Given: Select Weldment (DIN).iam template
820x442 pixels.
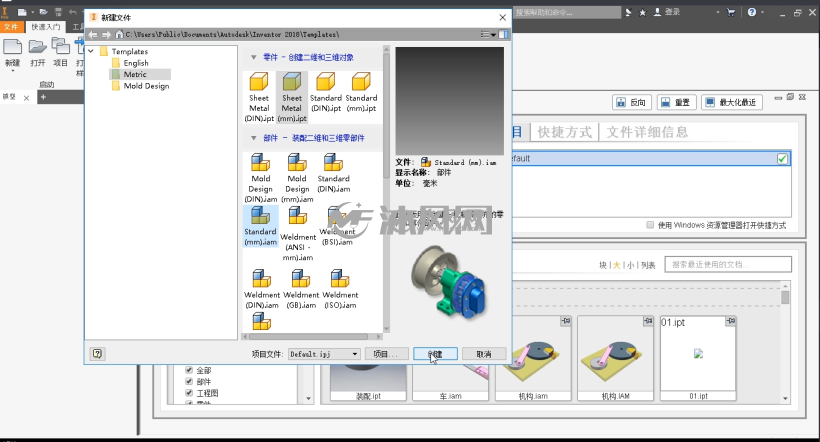Looking at the screenshot, I should (261, 289).
